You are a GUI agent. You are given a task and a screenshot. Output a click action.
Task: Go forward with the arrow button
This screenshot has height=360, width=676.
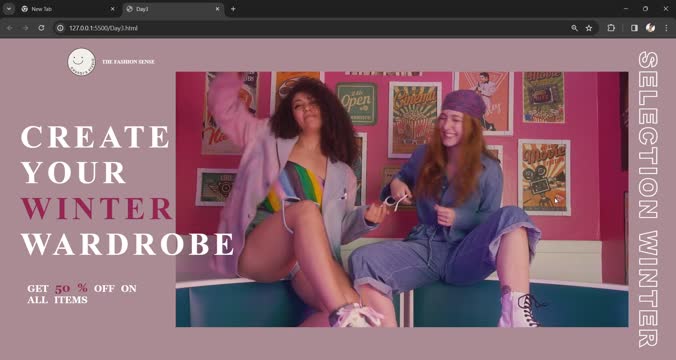click(25, 28)
